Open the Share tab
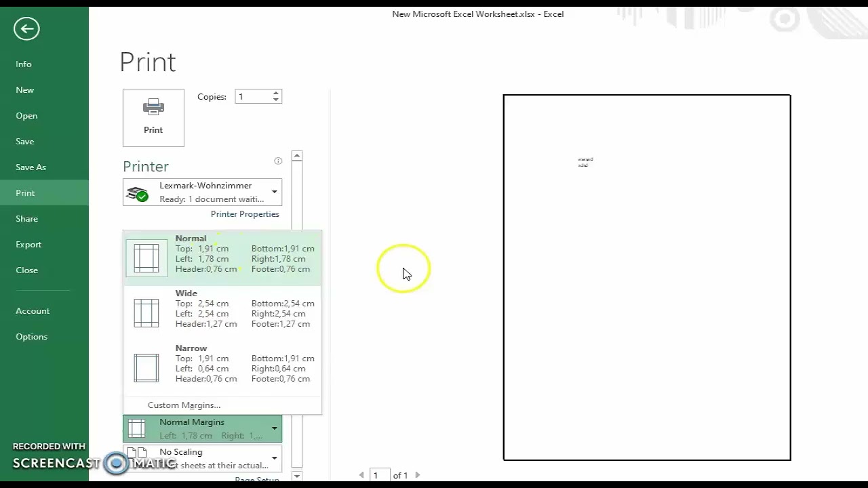The height and width of the screenshot is (488, 868). coord(44,218)
